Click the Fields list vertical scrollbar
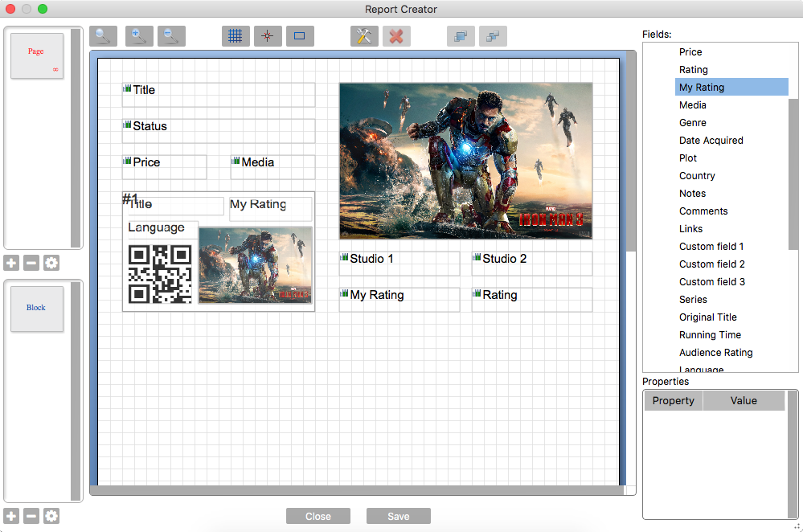This screenshot has height=532, width=803. tap(793, 174)
